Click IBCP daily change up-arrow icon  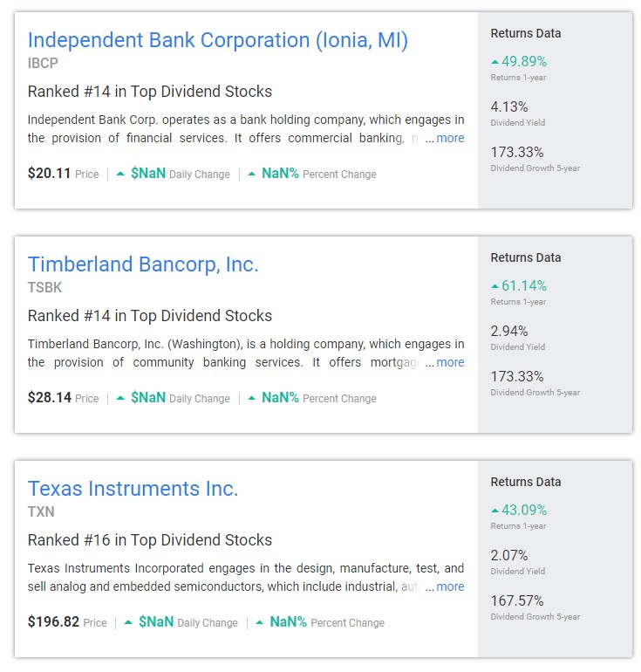pos(120,174)
